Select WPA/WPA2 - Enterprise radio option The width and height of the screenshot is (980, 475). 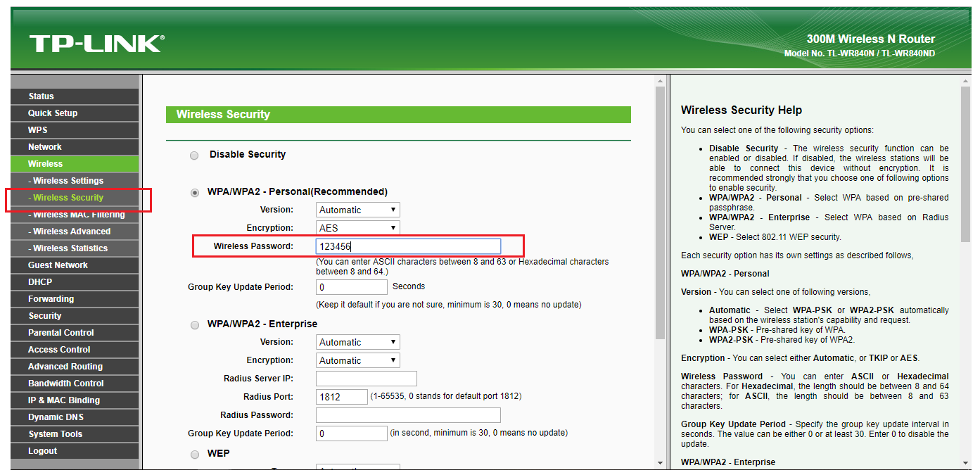coord(195,325)
